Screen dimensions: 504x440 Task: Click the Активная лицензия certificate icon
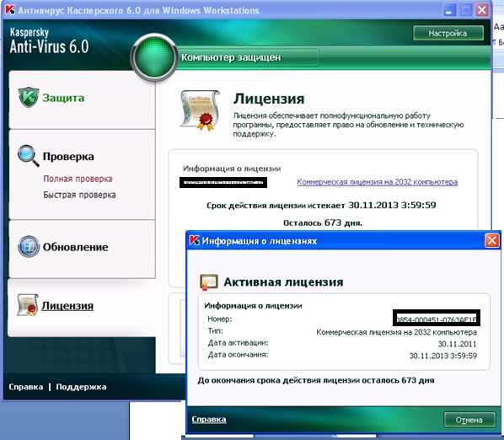(x=209, y=282)
